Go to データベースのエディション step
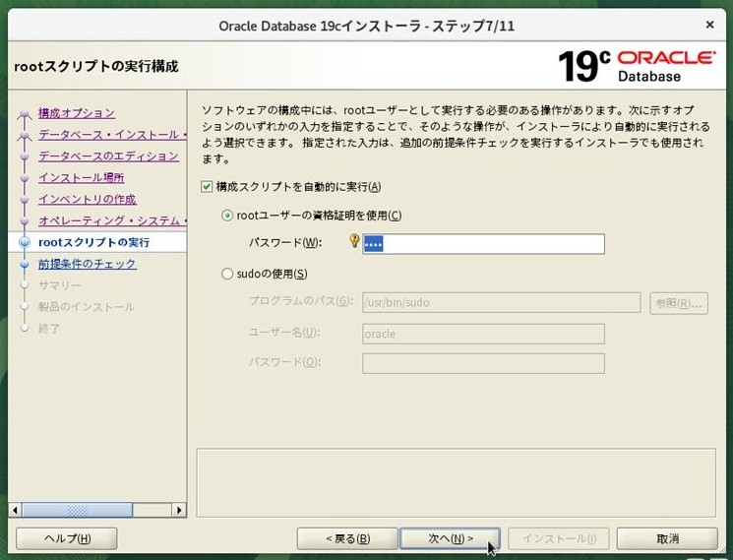Image resolution: width=733 pixels, height=560 pixels. (x=108, y=156)
